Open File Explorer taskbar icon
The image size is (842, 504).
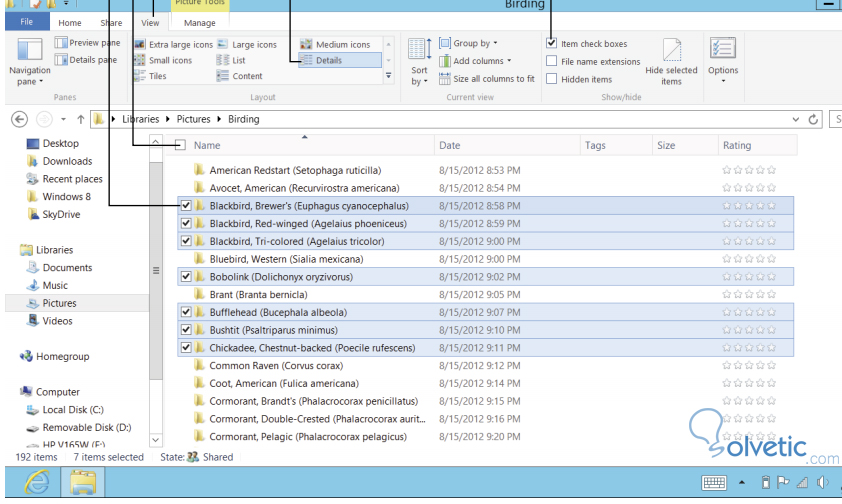(82, 482)
